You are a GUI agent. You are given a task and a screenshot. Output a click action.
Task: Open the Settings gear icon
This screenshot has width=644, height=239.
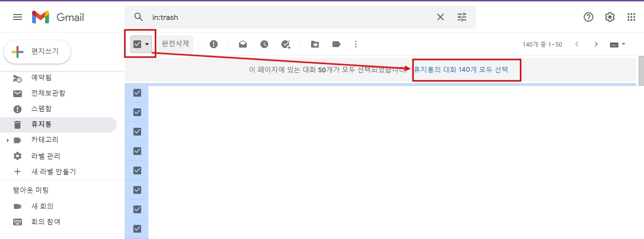(x=610, y=17)
